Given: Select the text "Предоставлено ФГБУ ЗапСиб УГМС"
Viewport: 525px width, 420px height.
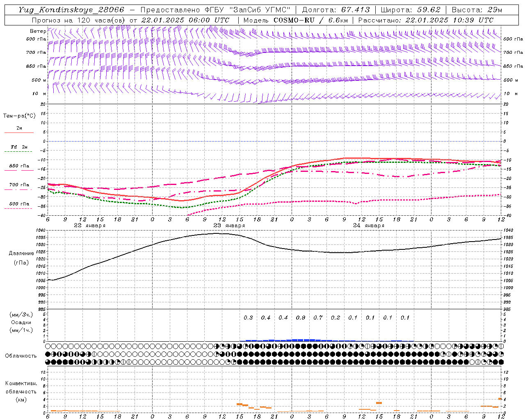Looking at the screenshot, I should pos(215,10).
